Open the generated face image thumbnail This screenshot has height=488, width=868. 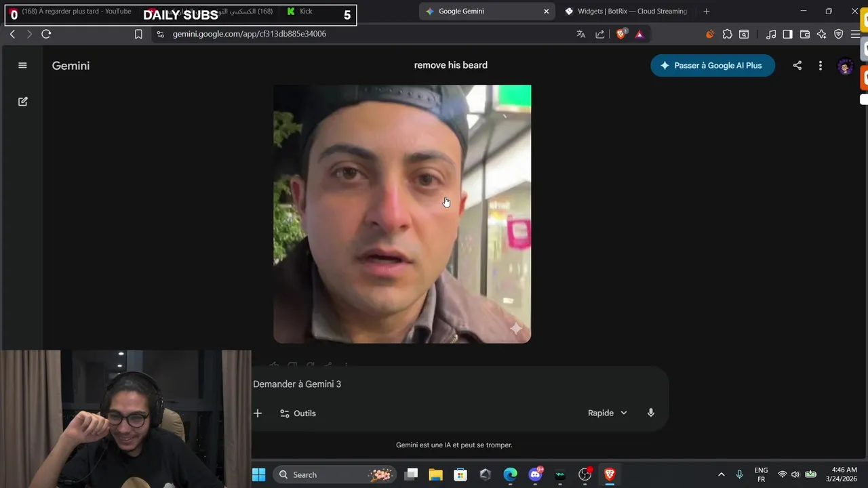click(402, 214)
